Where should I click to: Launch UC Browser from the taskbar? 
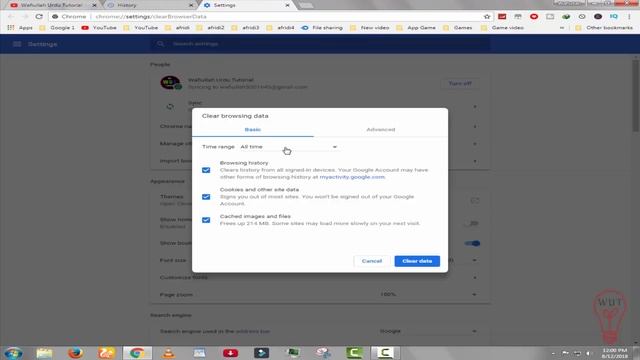pos(106,353)
